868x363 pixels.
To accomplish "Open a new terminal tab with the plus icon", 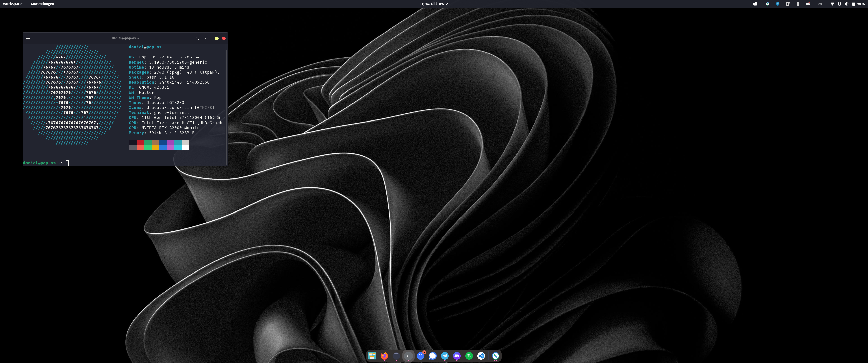I will tap(28, 38).
